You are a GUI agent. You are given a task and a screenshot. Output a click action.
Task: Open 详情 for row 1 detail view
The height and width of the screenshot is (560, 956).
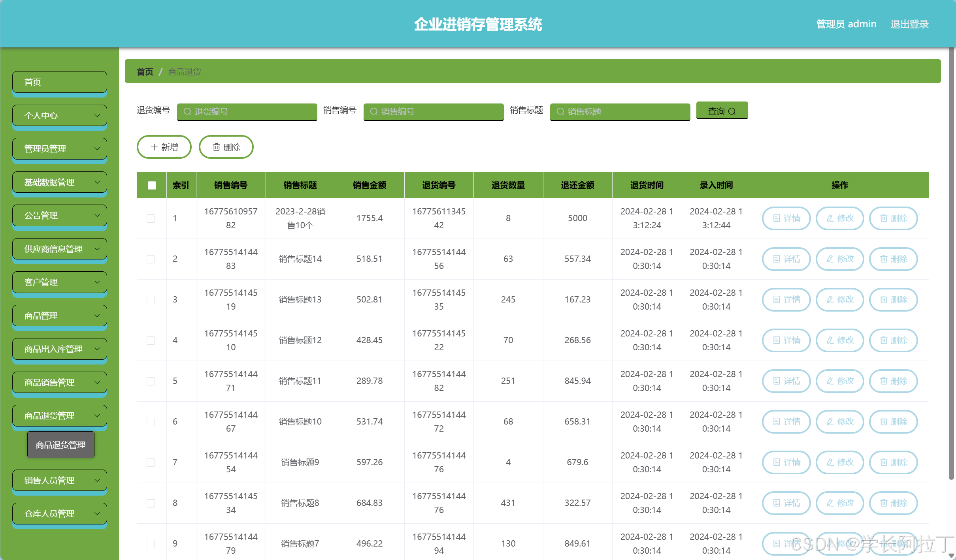[x=786, y=218]
